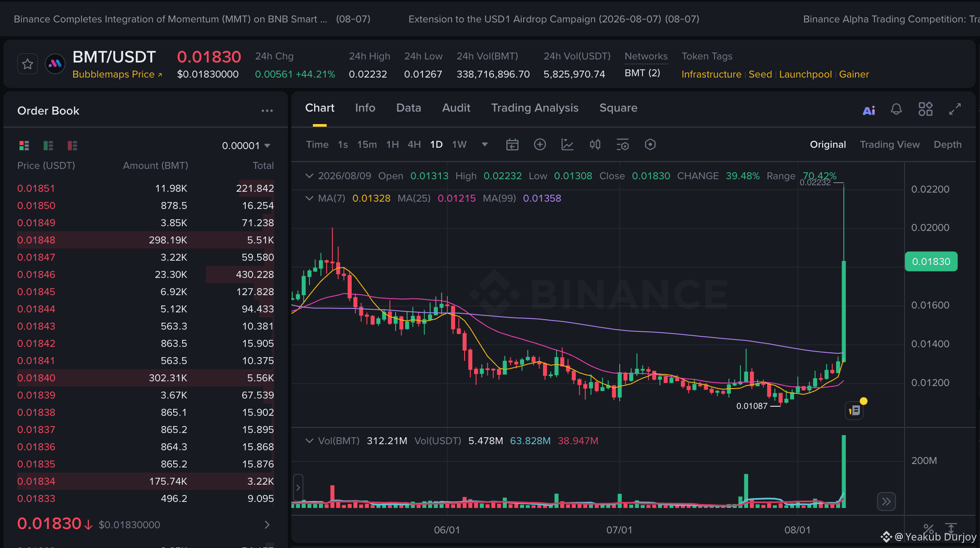Switch chart to Trading View
The image size is (980, 548).
[890, 145]
